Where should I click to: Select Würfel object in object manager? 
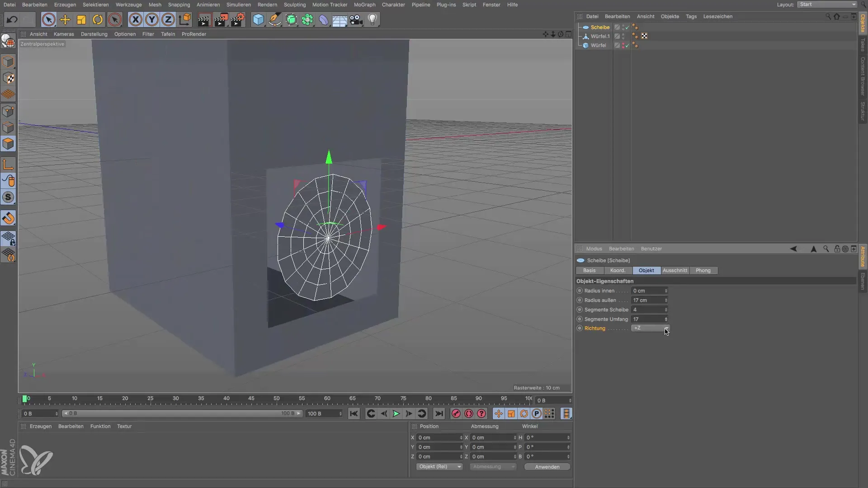pyautogui.click(x=598, y=45)
